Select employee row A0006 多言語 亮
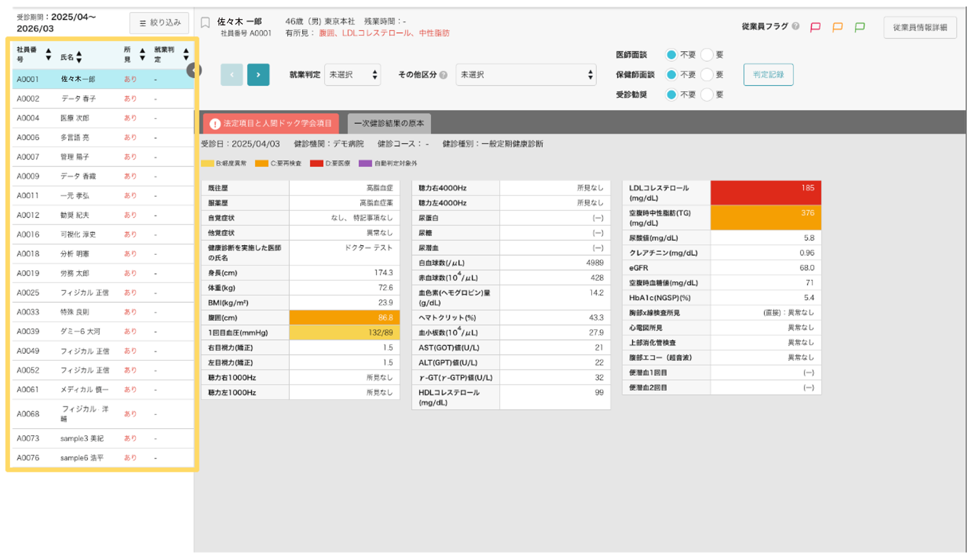The image size is (971, 560). click(x=103, y=137)
